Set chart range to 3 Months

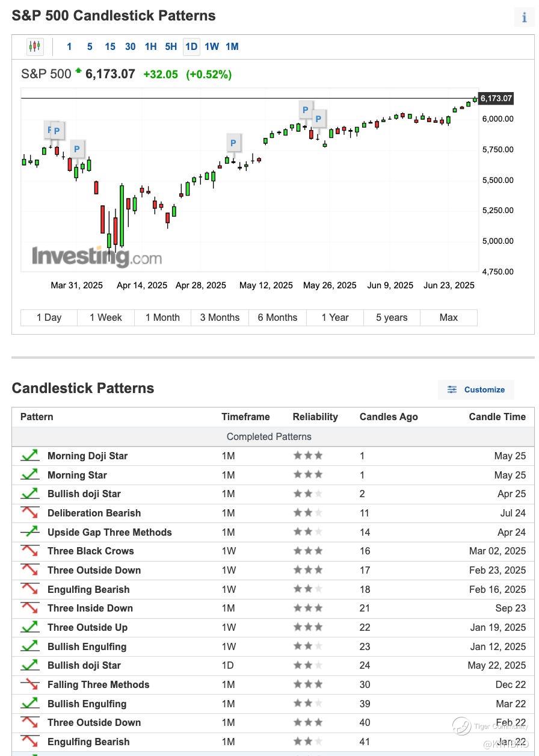click(220, 317)
